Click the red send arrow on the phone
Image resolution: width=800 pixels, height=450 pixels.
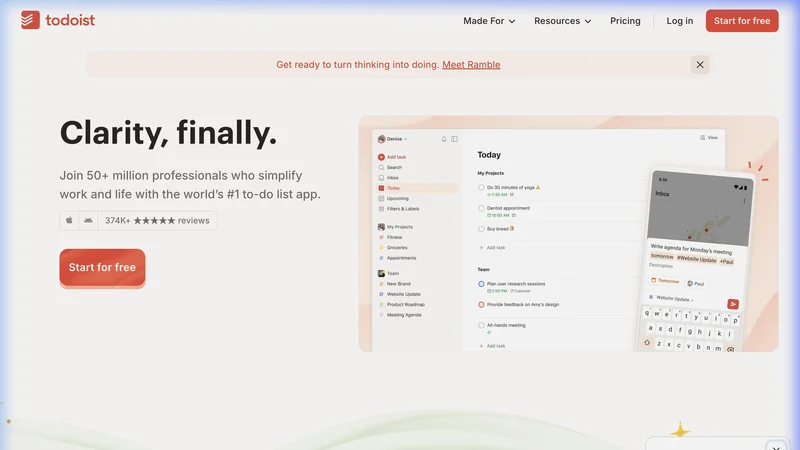coord(733,304)
